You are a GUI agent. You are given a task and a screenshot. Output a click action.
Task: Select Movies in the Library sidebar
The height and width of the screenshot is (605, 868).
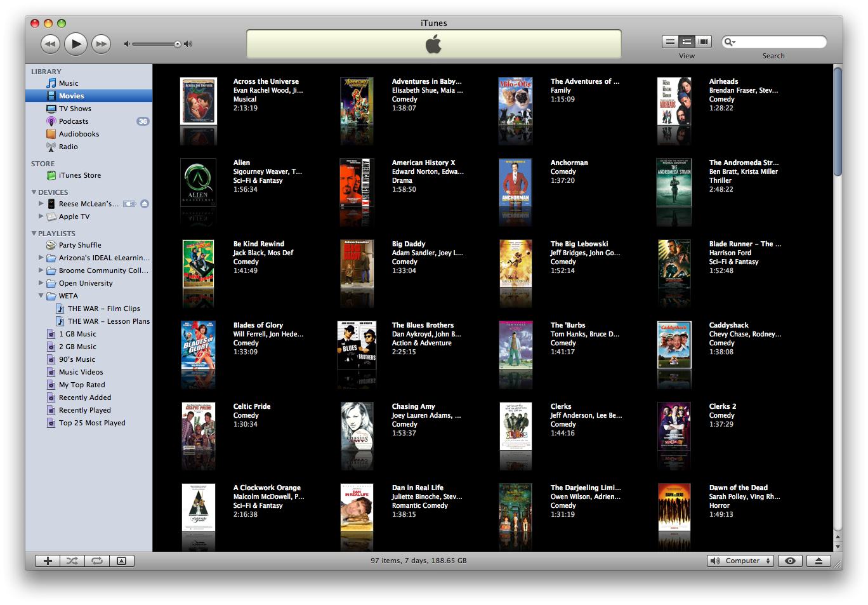(89, 96)
